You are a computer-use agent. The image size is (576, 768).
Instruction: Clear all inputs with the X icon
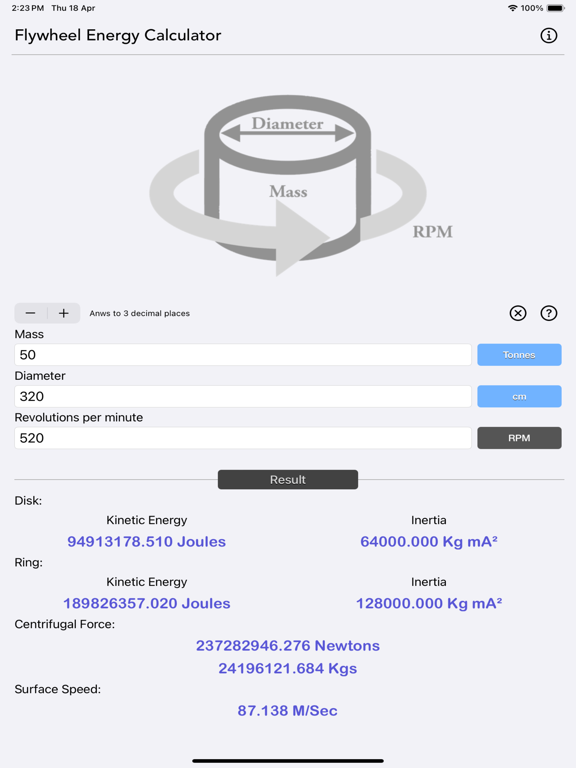pos(518,313)
